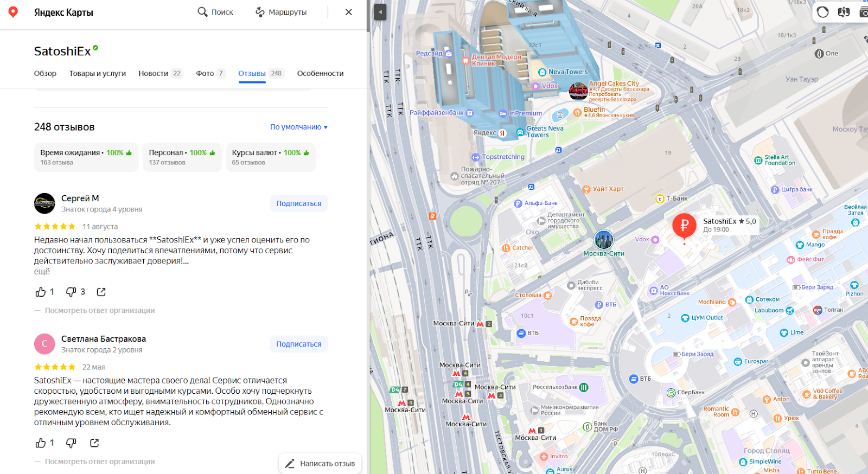
Task: Open Сергей М profile avatar
Action: click(44, 203)
